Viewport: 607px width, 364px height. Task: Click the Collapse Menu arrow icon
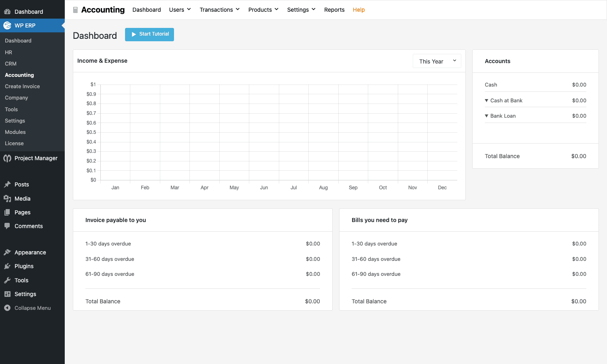click(7, 308)
